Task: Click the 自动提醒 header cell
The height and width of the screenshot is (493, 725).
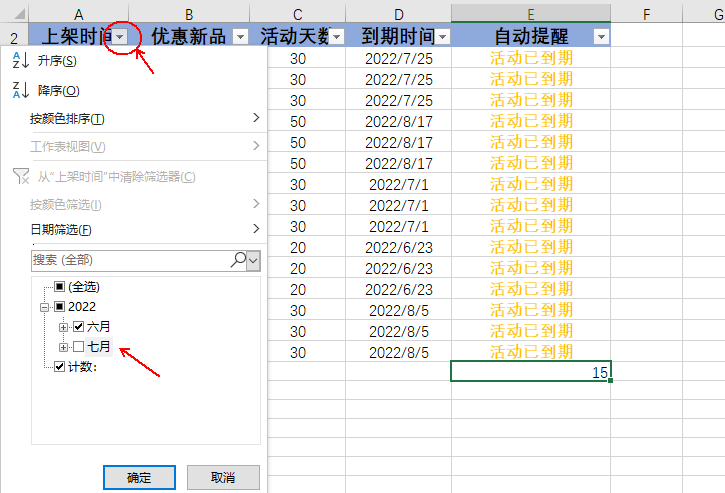Action: coord(531,36)
